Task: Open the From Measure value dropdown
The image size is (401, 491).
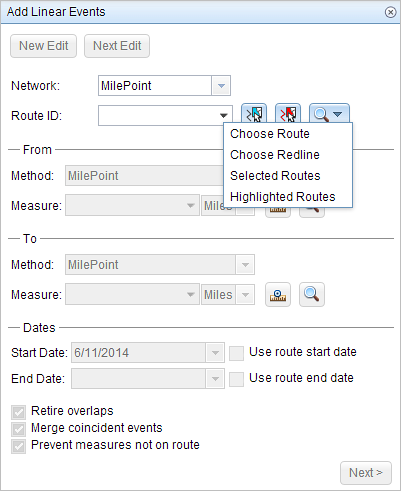Action: click(x=191, y=205)
